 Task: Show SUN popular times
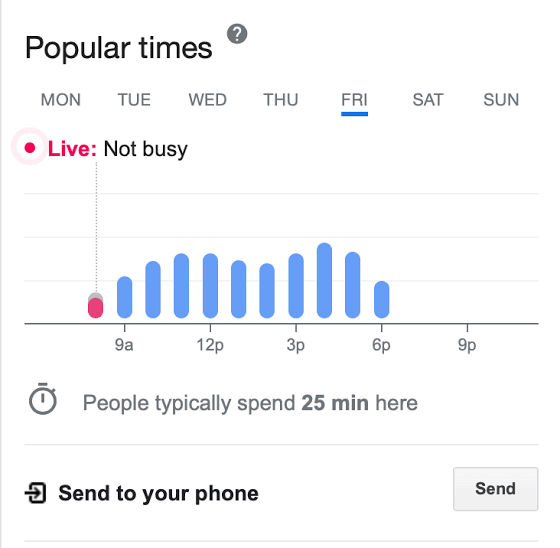pos(501,100)
